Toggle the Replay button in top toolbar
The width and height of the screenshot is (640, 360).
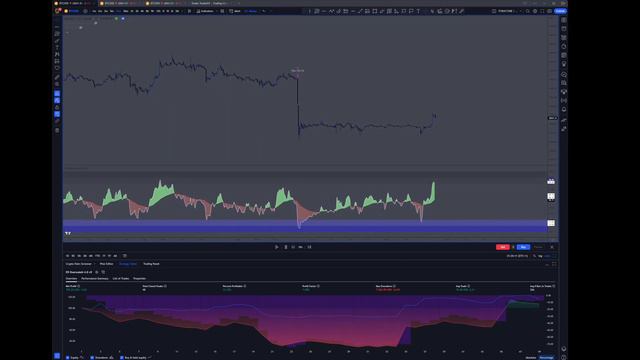[x=250, y=11]
